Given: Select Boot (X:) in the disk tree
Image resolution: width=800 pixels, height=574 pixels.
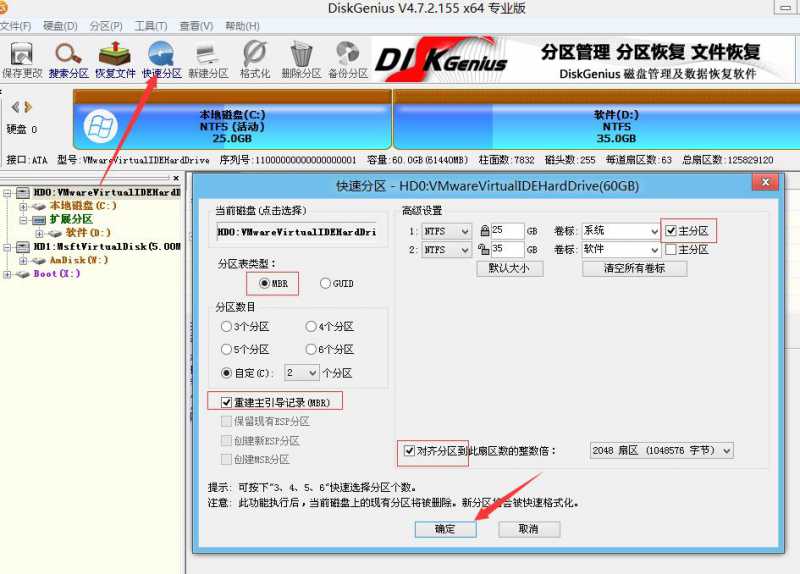Looking at the screenshot, I should (x=57, y=274).
